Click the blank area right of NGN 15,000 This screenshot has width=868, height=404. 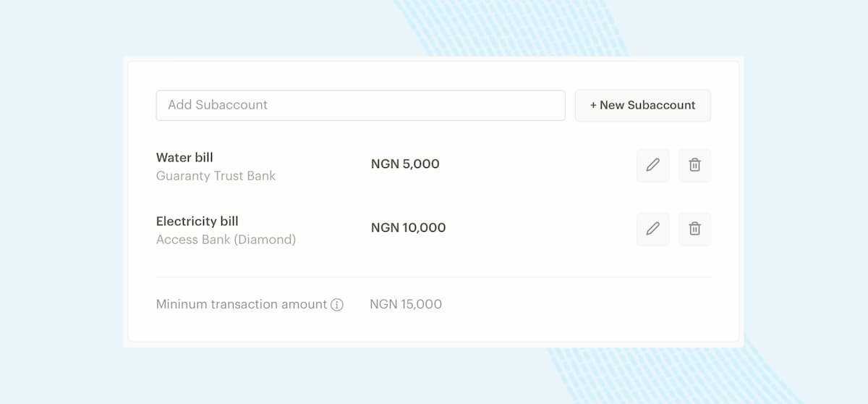click(x=579, y=304)
